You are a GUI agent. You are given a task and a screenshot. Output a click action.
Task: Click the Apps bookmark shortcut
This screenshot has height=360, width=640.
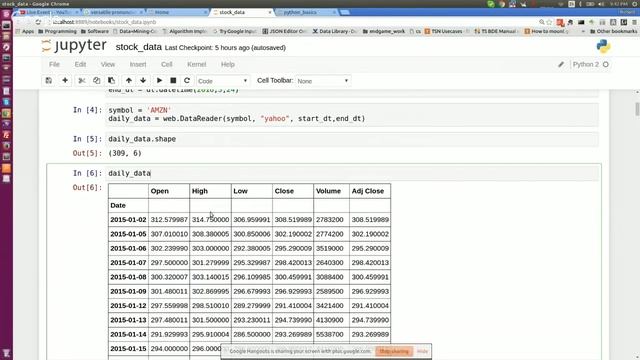[25, 31]
